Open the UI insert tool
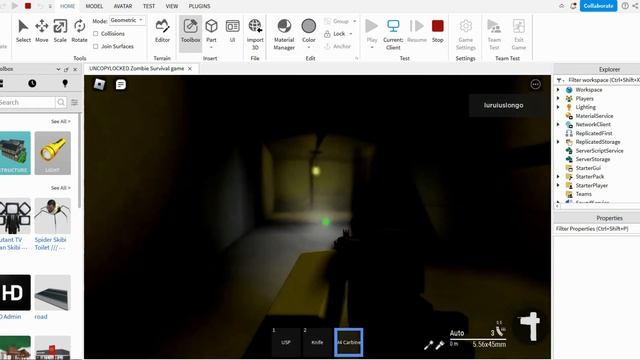Screen dimensions: 640x360 232,31
